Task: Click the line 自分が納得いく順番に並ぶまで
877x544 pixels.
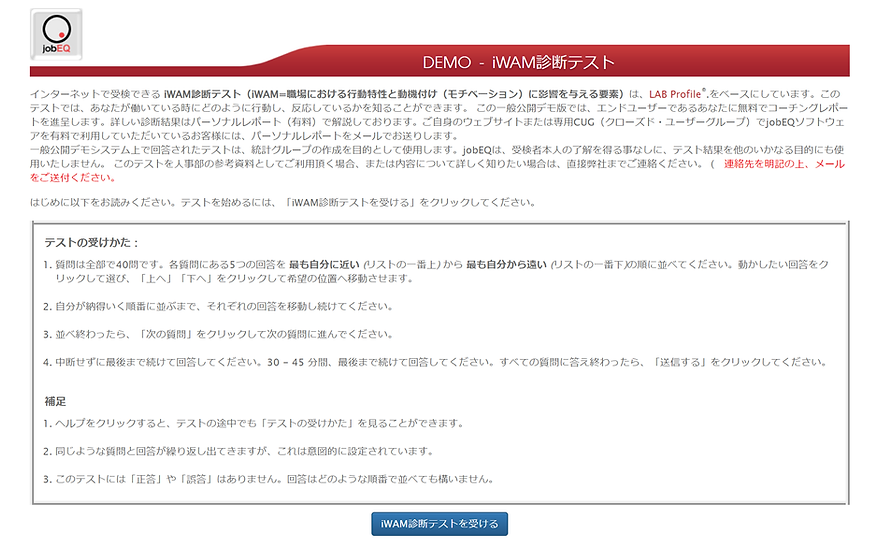Action: 219,306
